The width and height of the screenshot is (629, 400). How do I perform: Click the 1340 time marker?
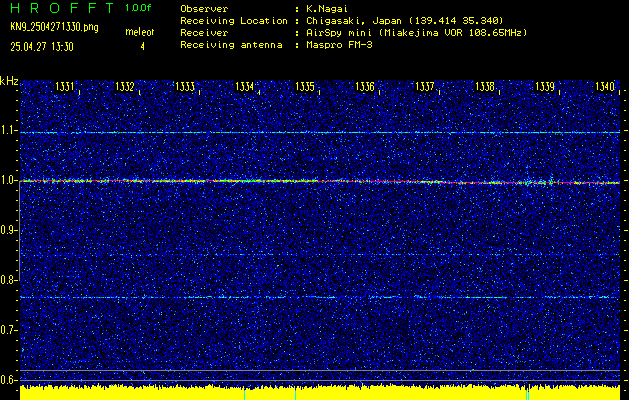click(x=605, y=87)
